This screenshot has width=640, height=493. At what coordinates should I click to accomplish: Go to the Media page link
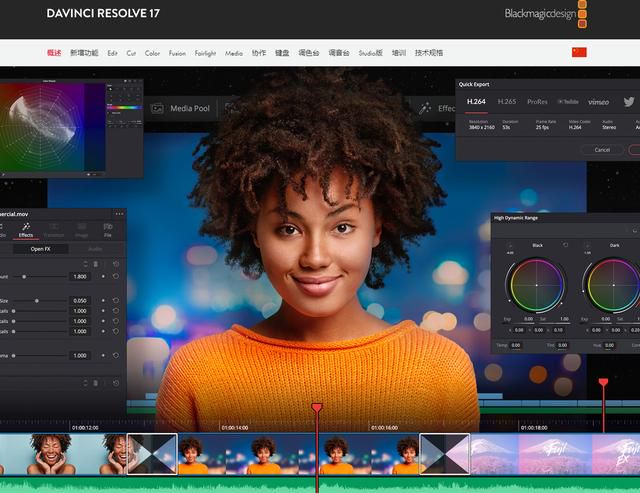pos(234,53)
